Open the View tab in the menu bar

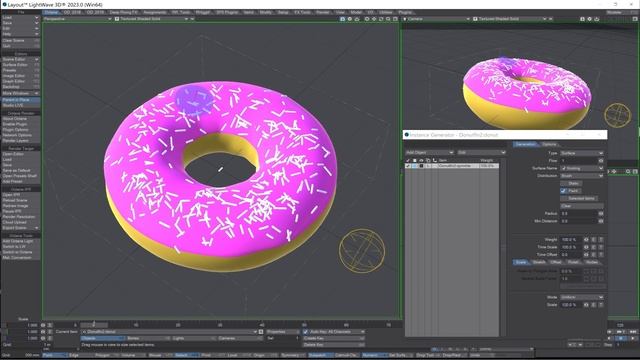(340, 13)
